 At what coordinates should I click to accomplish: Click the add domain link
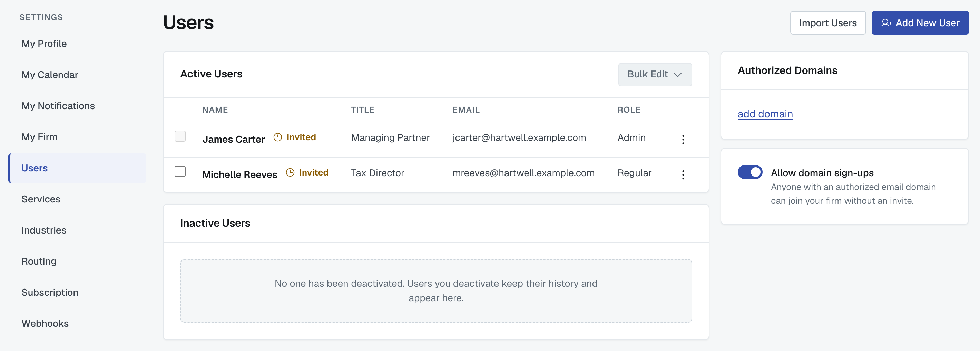point(765,114)
